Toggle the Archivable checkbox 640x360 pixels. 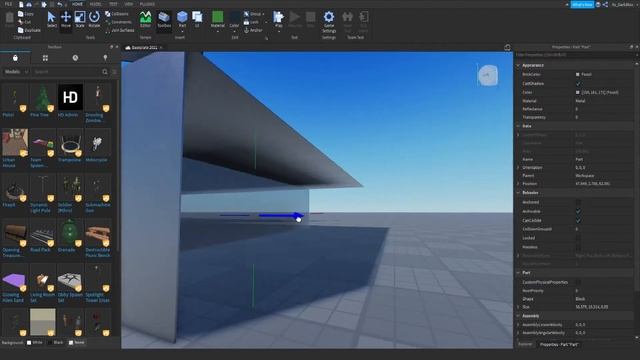coord(578,211)
